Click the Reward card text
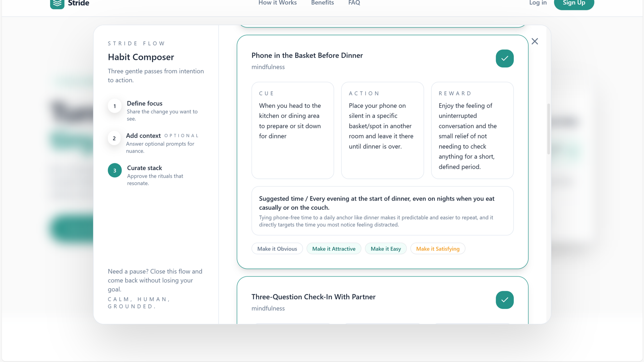 click(x=468, y=136)
